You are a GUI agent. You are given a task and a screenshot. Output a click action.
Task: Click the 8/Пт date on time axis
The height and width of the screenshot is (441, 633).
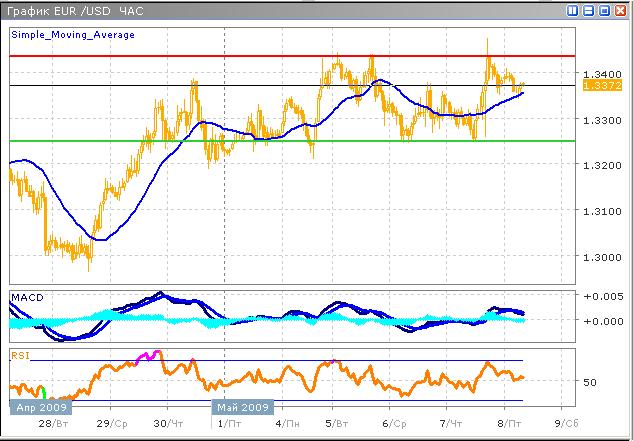click(509, 424)
